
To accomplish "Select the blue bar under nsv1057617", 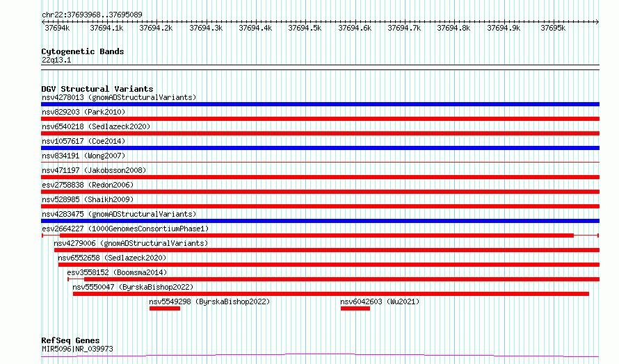I will (x=320, y=148).
